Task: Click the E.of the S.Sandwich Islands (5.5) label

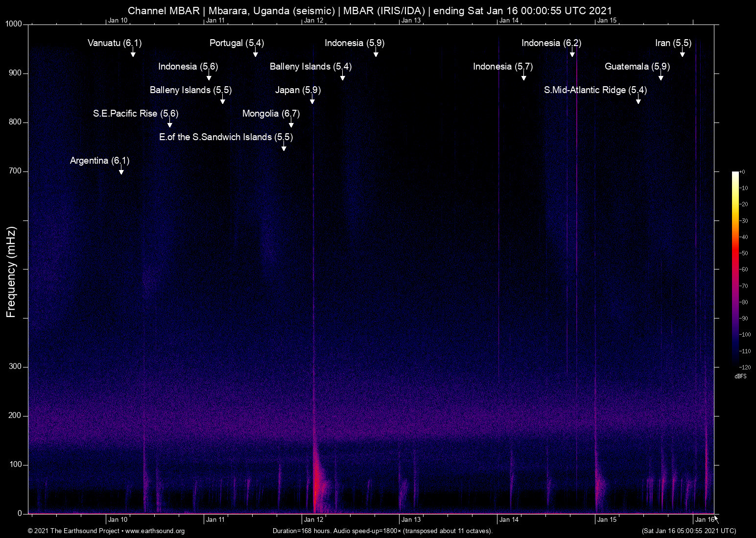Action: point(226,137)
